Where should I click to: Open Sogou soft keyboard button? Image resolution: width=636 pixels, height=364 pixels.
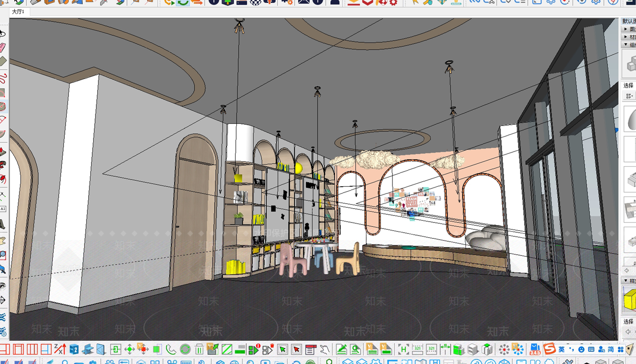point(591,349)
